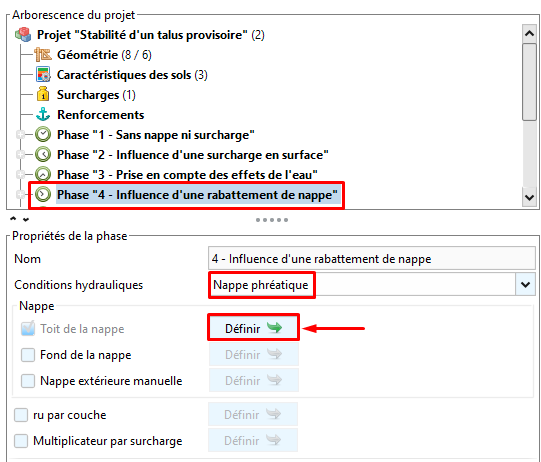Screen dimensions: 541x462
Task: Open the Conditions hydrauliques dropdown arrow
Action: (x=525, y=285)
